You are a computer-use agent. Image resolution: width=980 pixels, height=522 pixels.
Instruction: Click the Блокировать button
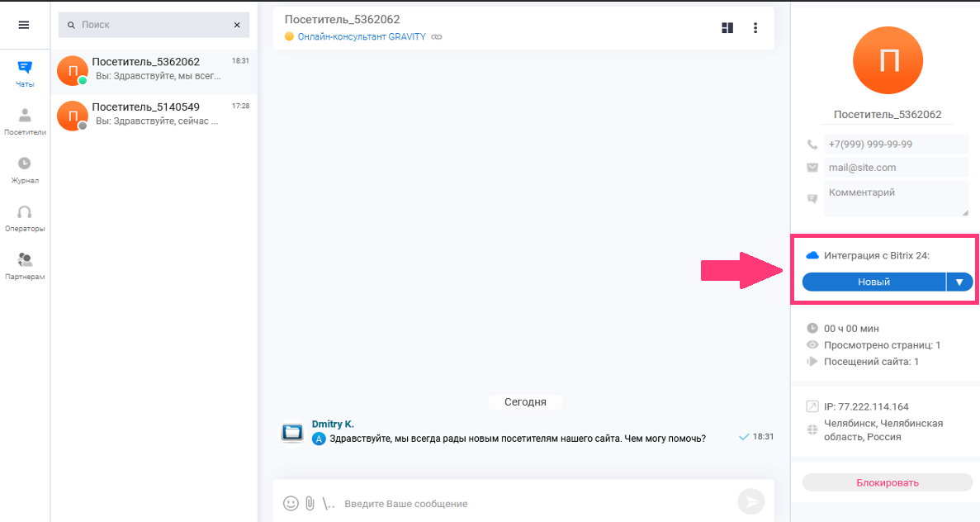pos(887,482)
